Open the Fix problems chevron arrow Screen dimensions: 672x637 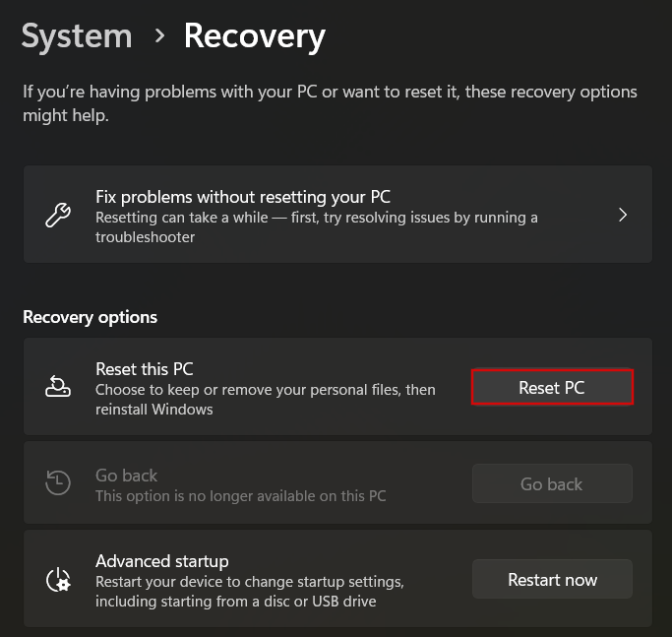(623, 215)
